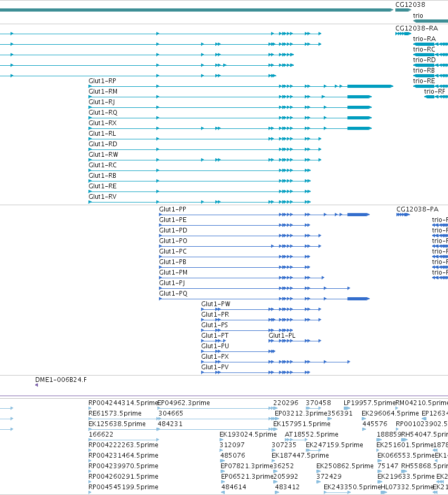448x495 pixels.
Task: Open the Glut1-RE transcript label
Action: 102,186
